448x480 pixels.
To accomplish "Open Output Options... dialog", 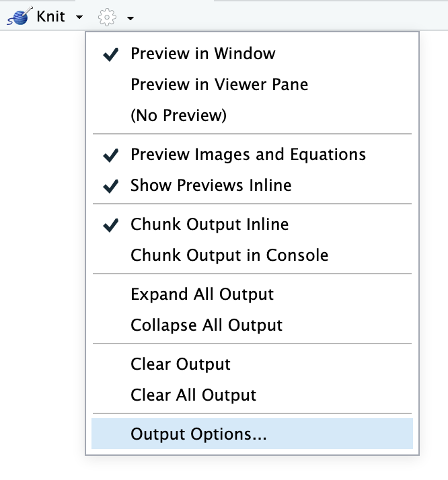I will [x=198, y=434].
